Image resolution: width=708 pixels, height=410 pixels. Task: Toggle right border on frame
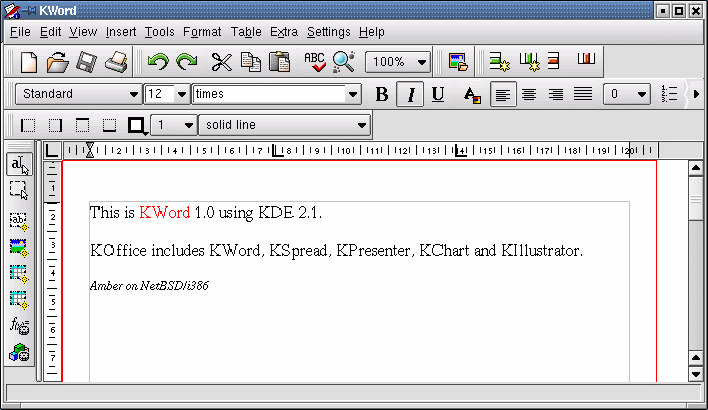tap(55, 126)
